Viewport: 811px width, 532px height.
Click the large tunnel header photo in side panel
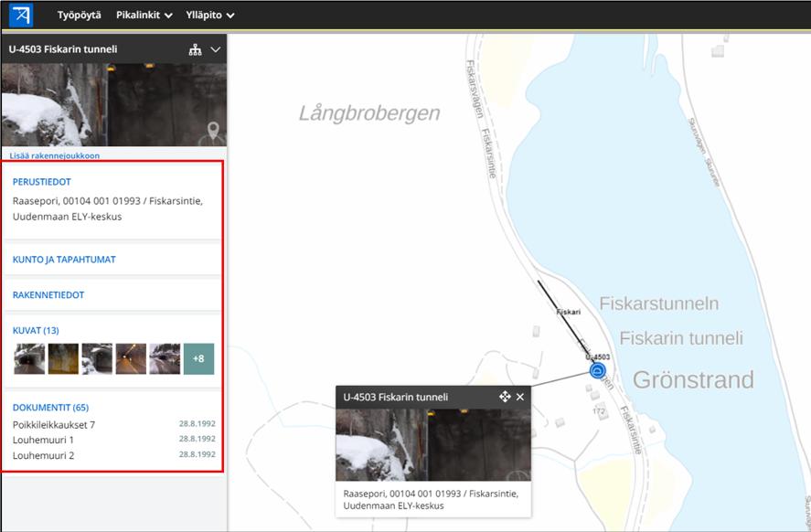coord(113,105)
